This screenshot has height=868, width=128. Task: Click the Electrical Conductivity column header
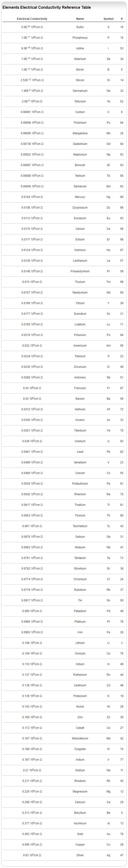(32, 19)
